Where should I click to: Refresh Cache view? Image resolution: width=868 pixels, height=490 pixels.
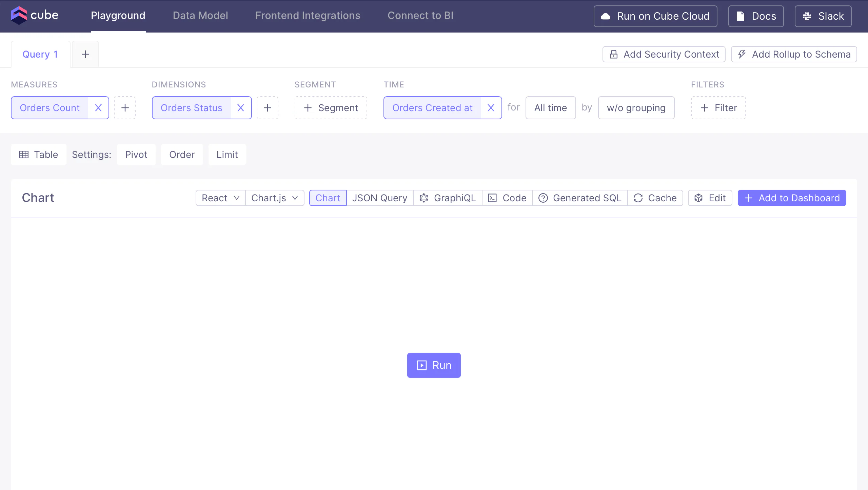[x=655, y=198]
